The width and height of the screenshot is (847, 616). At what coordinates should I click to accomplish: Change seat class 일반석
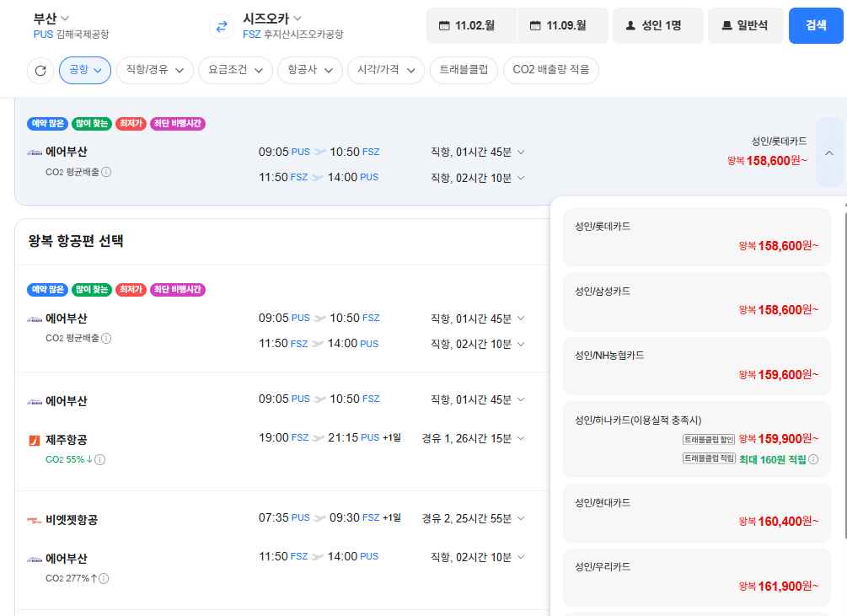(x=746, y=25)
